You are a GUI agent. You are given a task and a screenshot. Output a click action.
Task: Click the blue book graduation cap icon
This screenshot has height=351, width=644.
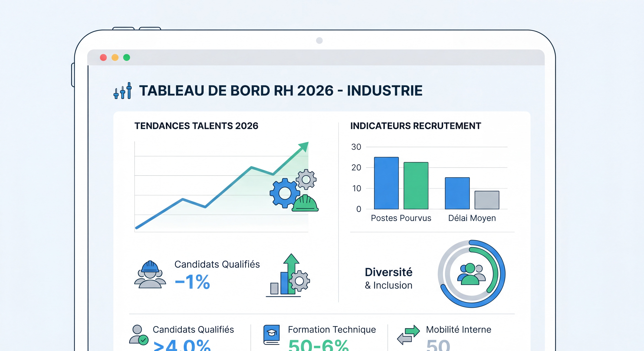271,335
